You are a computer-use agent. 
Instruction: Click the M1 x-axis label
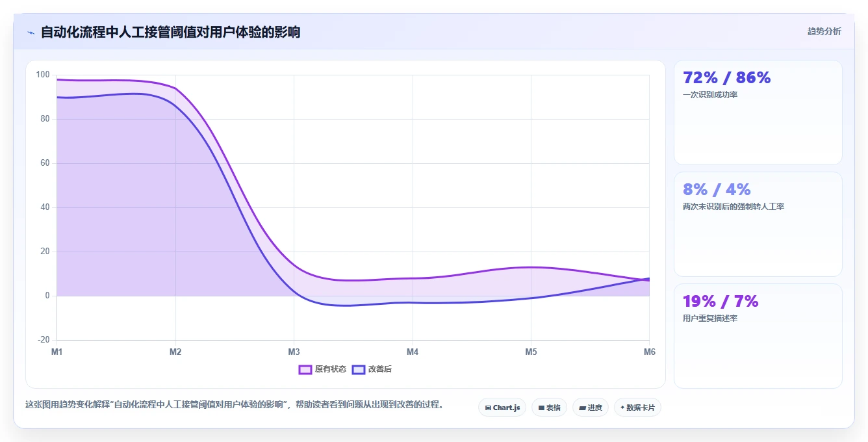coord(57,352)
